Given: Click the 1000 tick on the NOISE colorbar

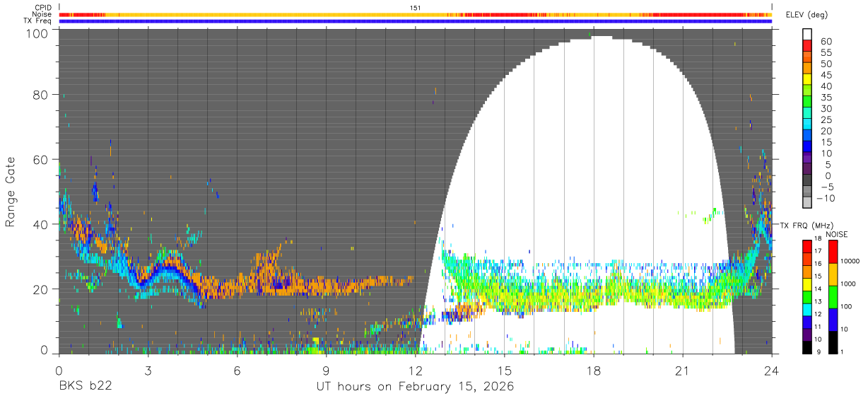Looking at the screenshot, I should tap(849, 284).
